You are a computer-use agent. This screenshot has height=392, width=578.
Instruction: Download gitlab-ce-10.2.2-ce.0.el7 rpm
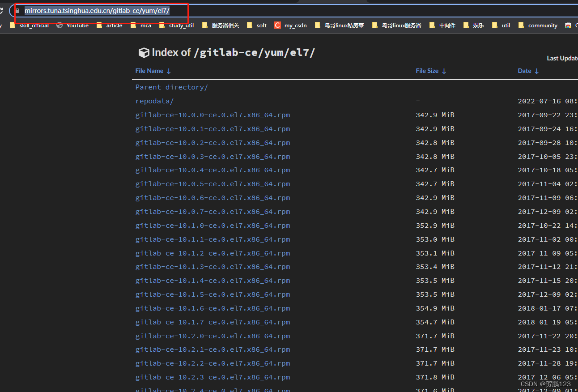tap(212, 363)
